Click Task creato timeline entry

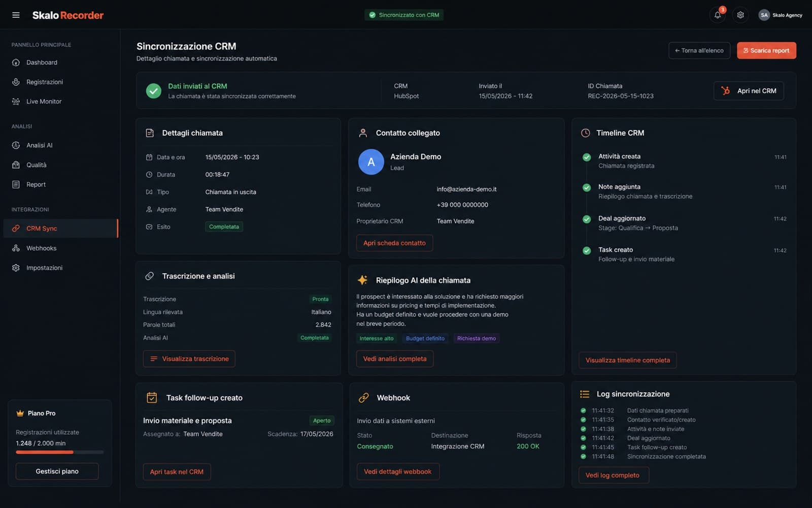tap(684, 255)
